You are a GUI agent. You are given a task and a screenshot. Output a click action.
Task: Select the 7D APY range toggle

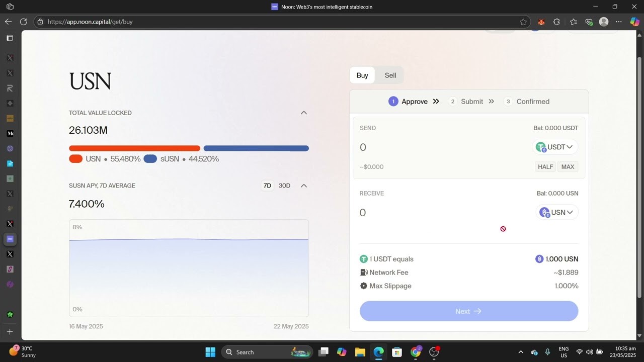[x=267, y=186]
